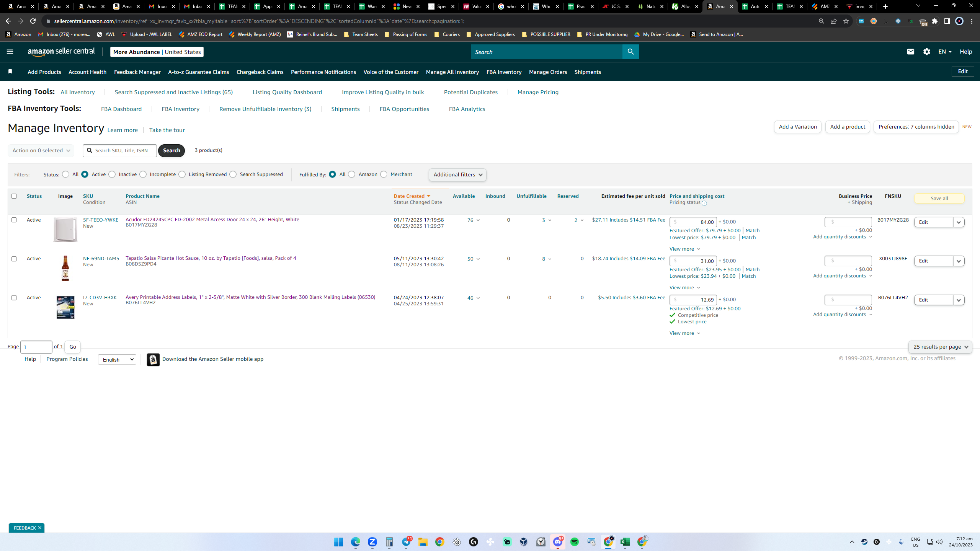Filter Fulfilled By Merchant radio button
980x551 pixels.
point(384,174)
